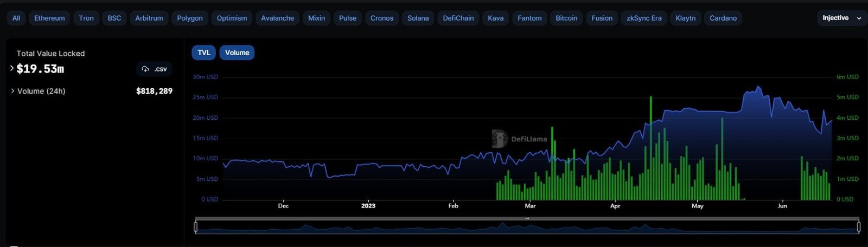Open the Solana chain view
868x247 pixels.
(x=418, y=18)
